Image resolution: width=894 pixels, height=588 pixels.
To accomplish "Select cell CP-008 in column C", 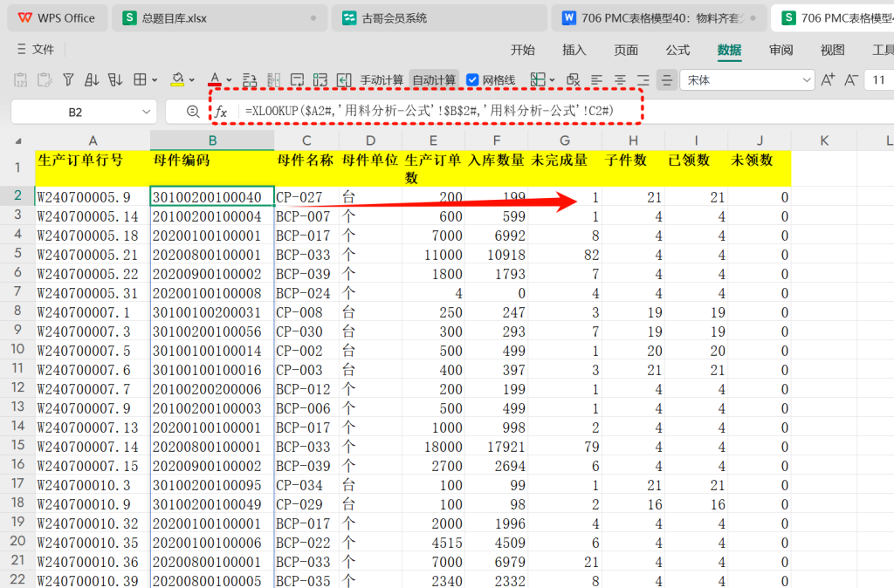I will coord(306,312).
